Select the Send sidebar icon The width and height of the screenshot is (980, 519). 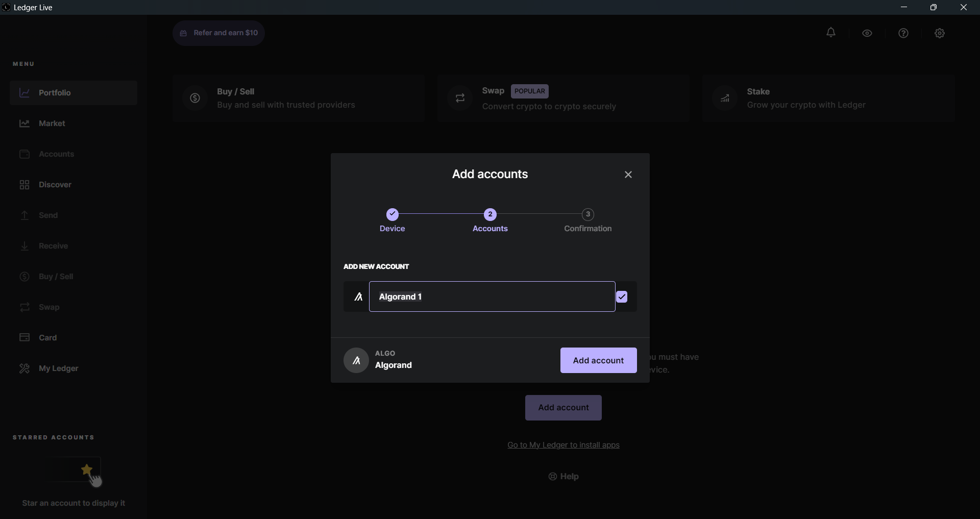[x=24, y=215]
